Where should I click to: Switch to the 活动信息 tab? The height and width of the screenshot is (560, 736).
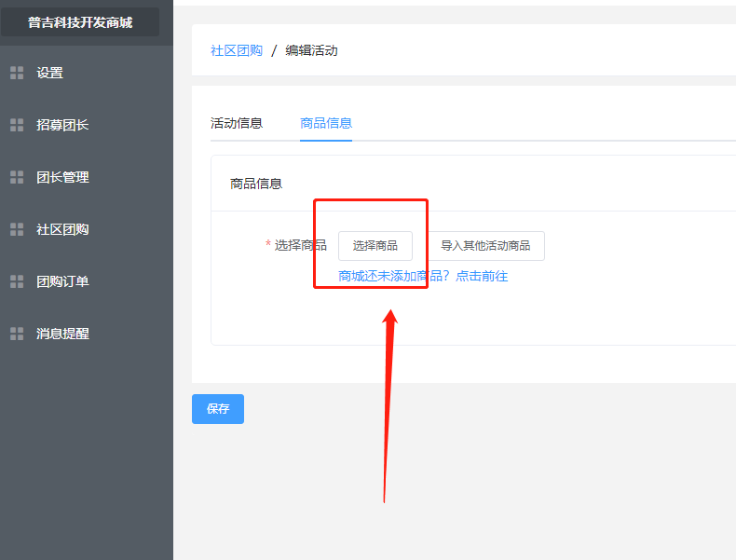236,123
